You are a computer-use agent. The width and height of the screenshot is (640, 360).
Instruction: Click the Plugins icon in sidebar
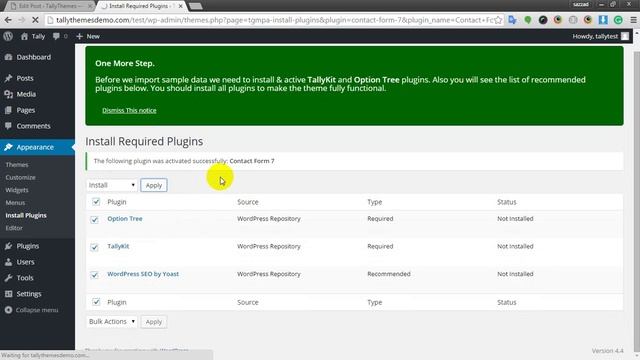click(8, 246)
